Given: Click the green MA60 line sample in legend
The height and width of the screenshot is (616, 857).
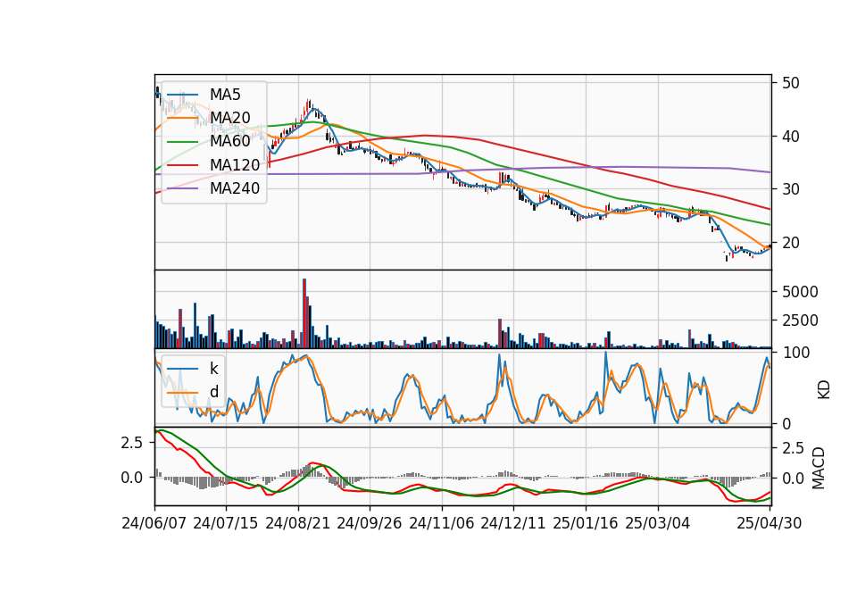Looking at the screenshot, I should tap(182, 141).
